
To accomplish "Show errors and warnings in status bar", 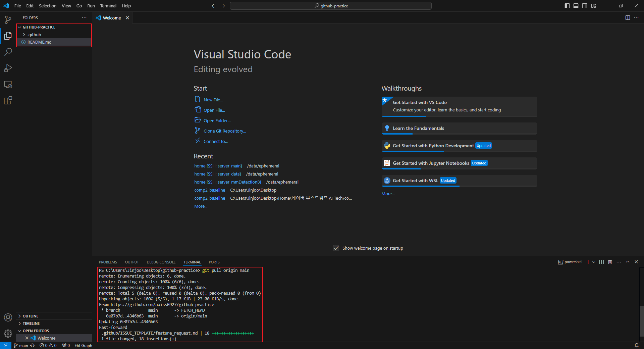I will click(x=48, y=345).
